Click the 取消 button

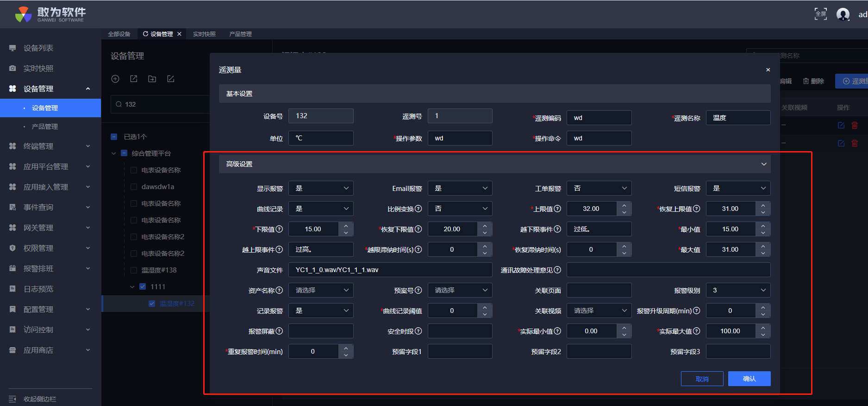click(702, 379)
